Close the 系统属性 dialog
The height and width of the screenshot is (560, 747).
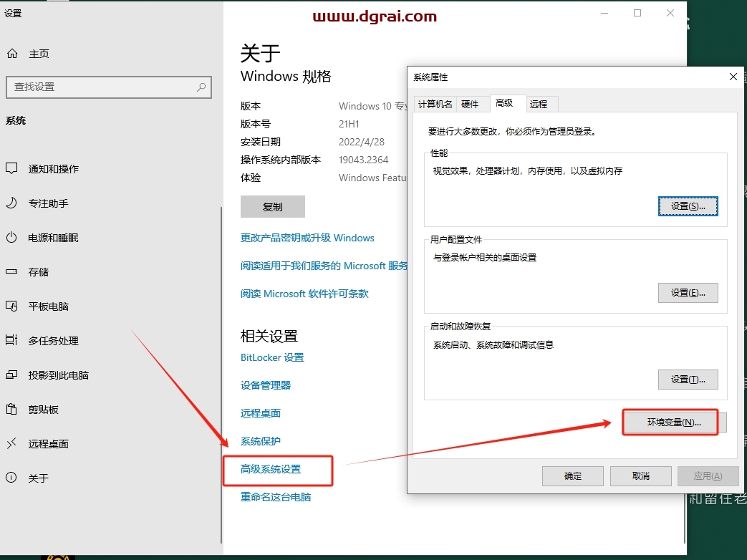coord(733,77)
